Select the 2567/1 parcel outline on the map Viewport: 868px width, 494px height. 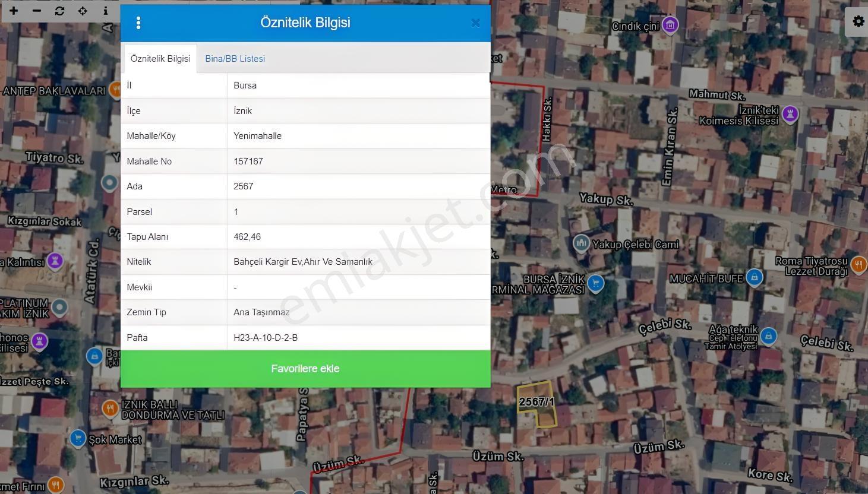538,405
